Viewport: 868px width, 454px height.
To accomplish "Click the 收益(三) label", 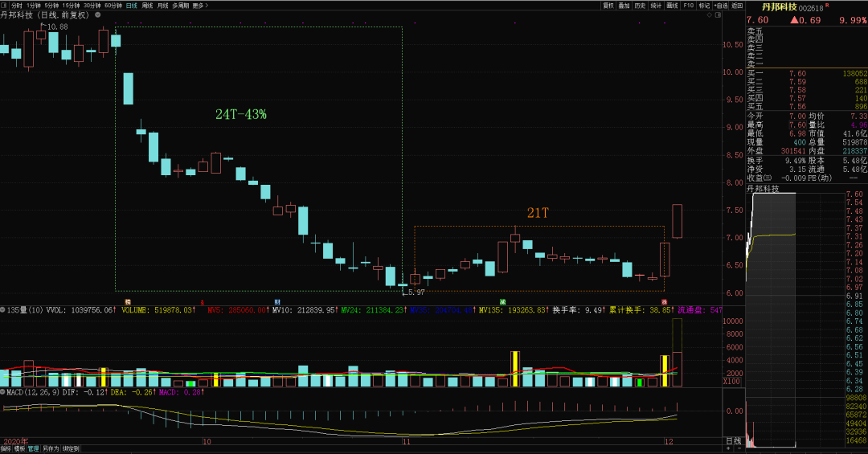I will click(759, 178).
